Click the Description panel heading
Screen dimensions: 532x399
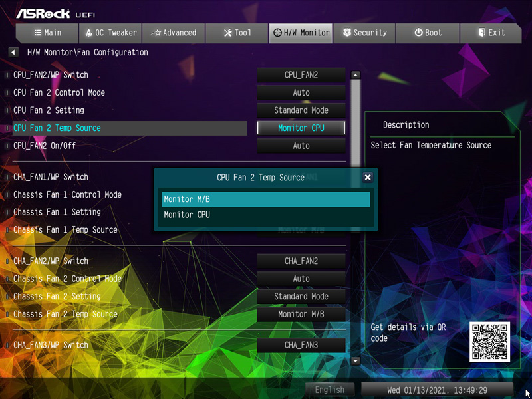[x=406, y=125]
